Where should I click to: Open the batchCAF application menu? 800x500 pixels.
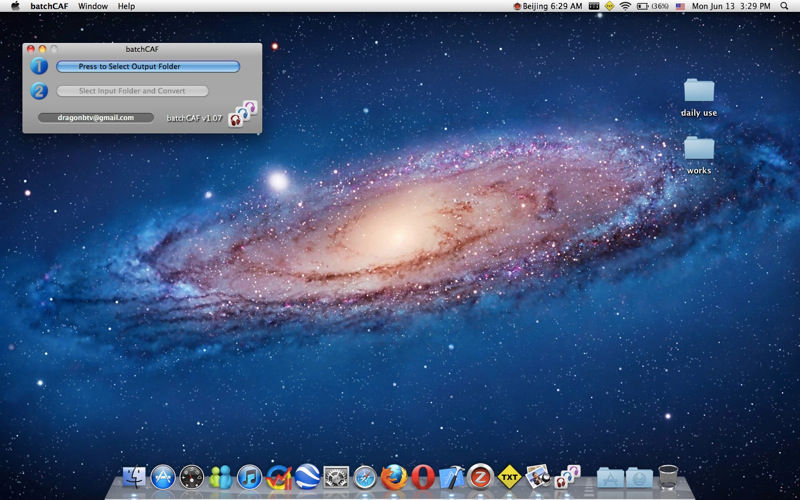coord(50,6)
